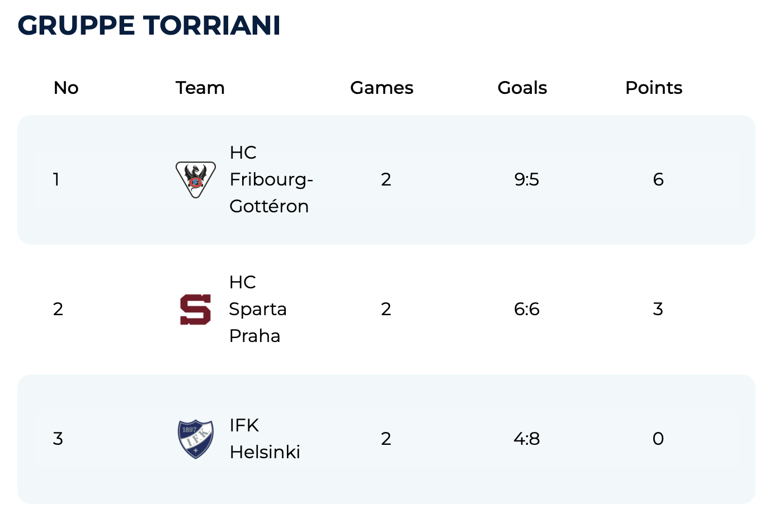Click rank number 1 in first row
Image resolution: width=774 pixels, height=532 pixels.
coord(56,179)
